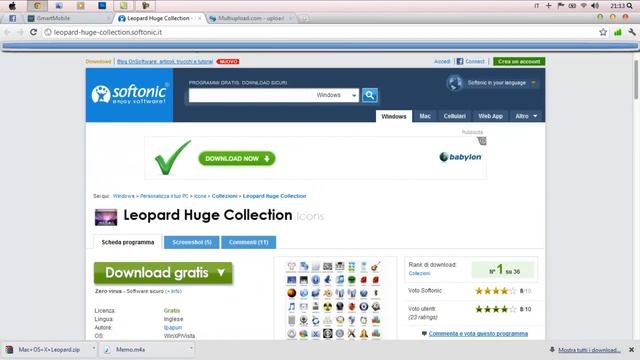640x360 pixels.
Task: Click the browser forward arrow
Action: coord(20,32)
